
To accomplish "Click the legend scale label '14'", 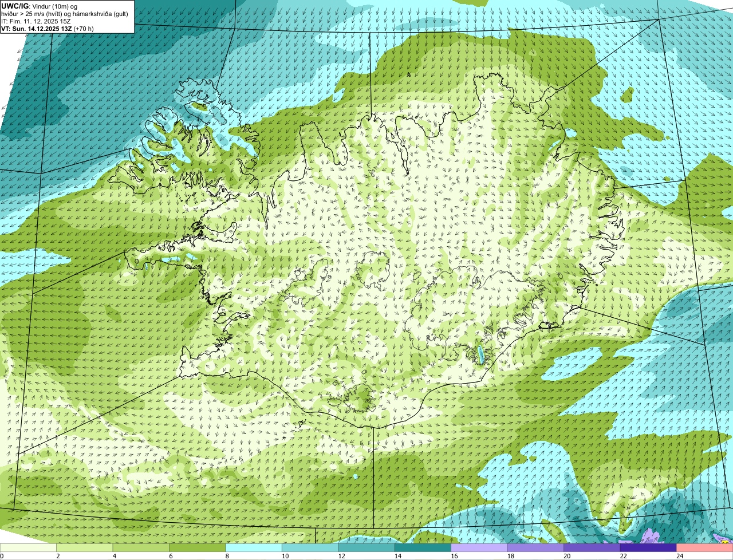I will click(397, 556).
